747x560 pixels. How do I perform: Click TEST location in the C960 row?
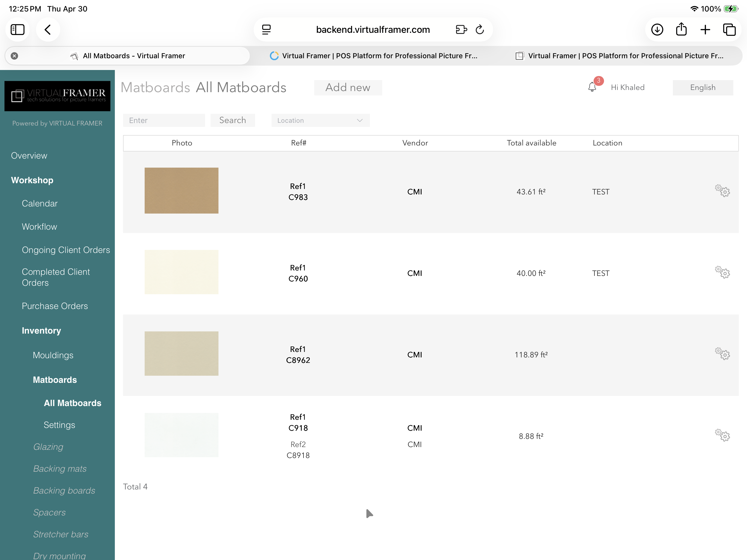(600, 273)
